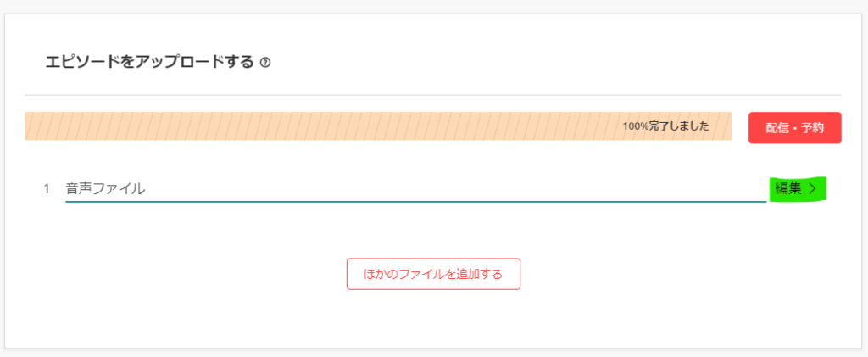Click the orange area of the progress bar
868x357 pixels.
pos(378,126)
